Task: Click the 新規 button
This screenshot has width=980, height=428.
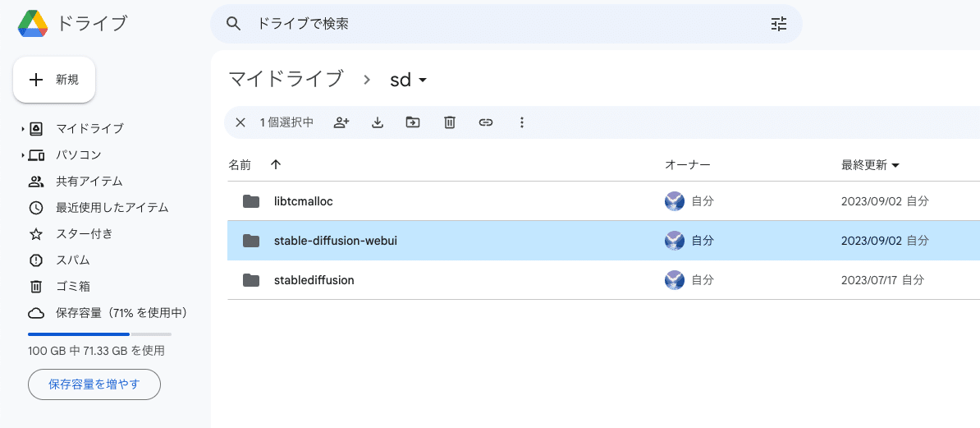Action: click(54, 80)
